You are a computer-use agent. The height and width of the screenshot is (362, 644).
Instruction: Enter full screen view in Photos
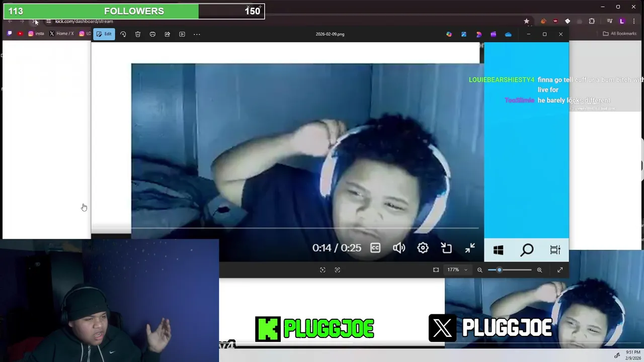click(560, 270)
